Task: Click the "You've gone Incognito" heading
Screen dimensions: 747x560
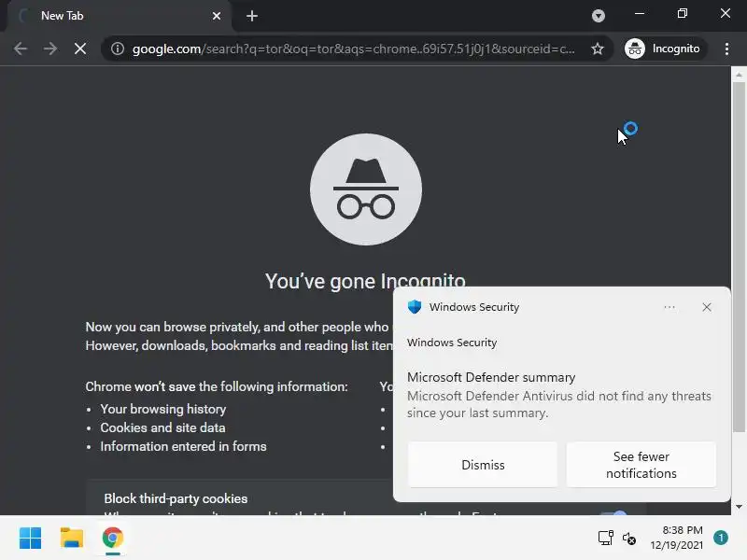Action: 365,281
